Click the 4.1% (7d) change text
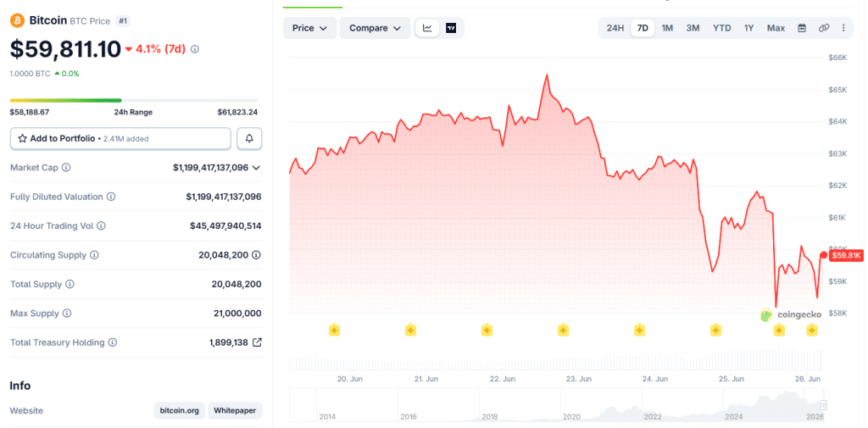The height and width of the screenshot is (428, 868). pyautogui.click(x=160, y=49)
